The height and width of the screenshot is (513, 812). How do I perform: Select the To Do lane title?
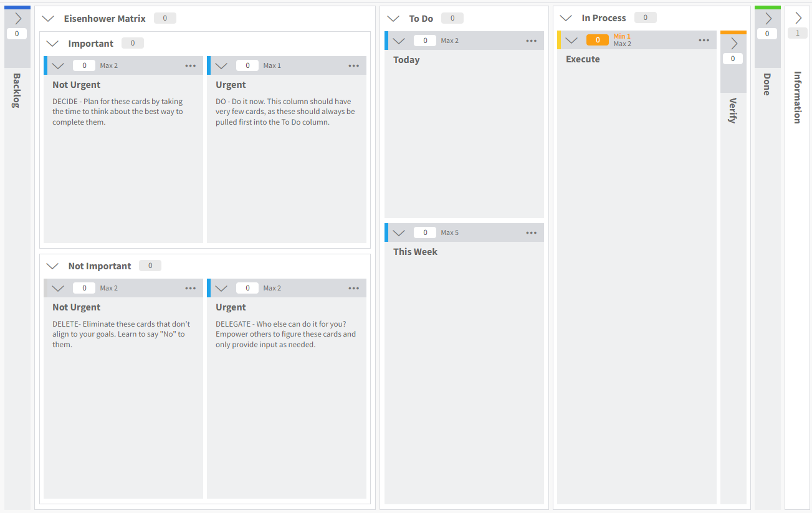coord(421,19)
